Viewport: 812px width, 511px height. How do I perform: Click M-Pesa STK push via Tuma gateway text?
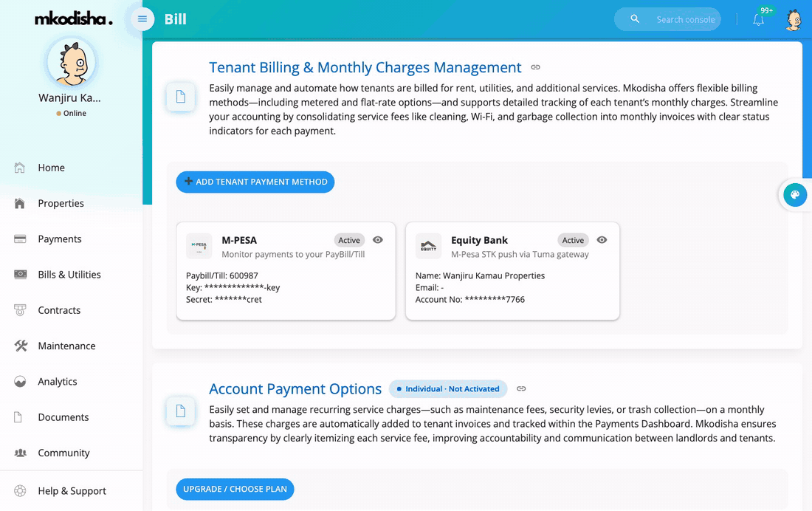point(520,255)
